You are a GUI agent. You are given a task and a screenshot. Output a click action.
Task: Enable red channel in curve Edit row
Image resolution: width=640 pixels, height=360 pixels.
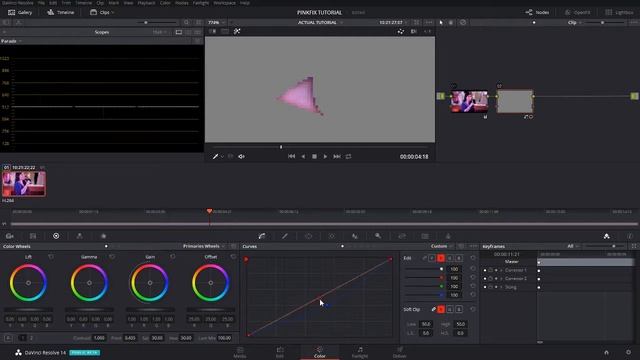pyautogui.click(x=441, y=258)
